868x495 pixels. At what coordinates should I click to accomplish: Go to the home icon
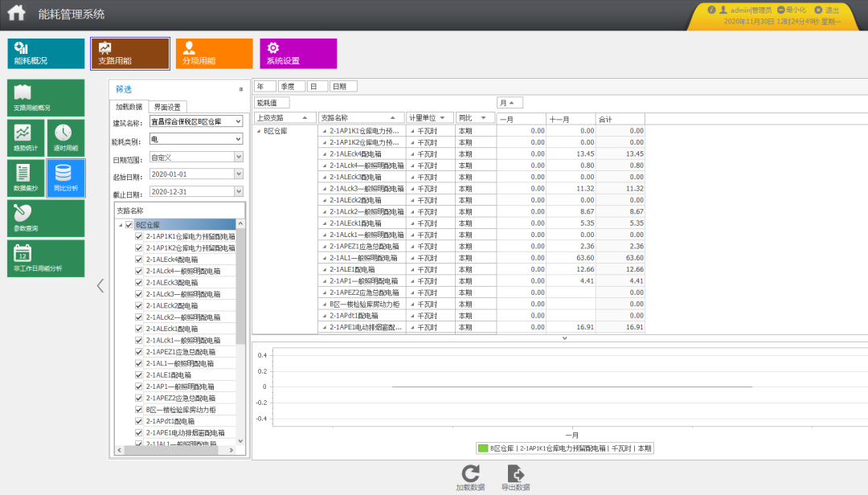click(x=17, y=12)
